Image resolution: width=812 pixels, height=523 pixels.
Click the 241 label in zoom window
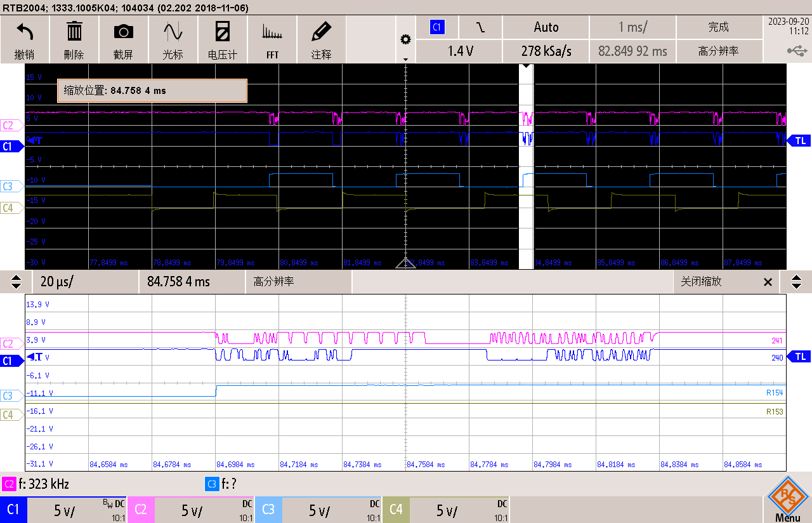coord(776,341)
